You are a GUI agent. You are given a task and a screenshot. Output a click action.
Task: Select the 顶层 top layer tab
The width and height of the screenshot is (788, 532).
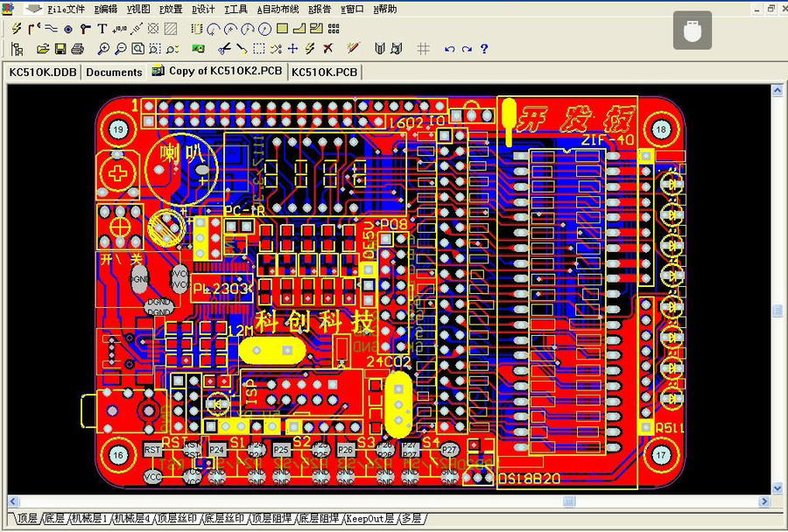point(27,518)
